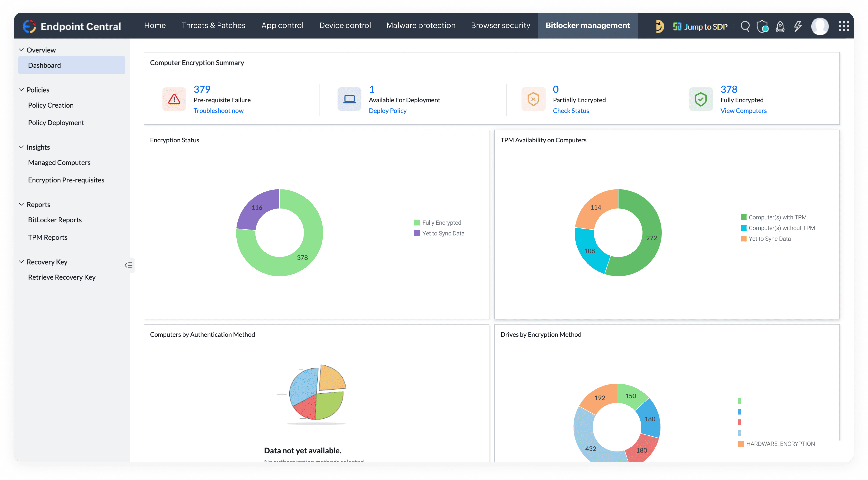
Task: Click the Endpoint Central logo
Action: 29,26
